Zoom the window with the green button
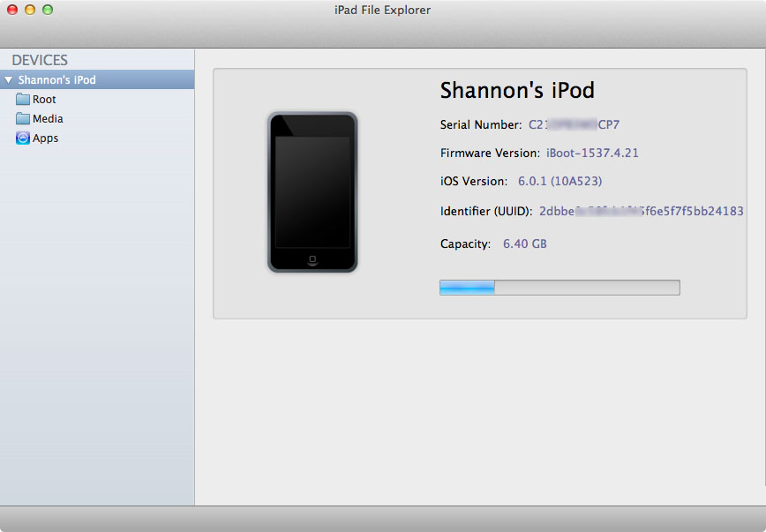 (x=48, y=10)
